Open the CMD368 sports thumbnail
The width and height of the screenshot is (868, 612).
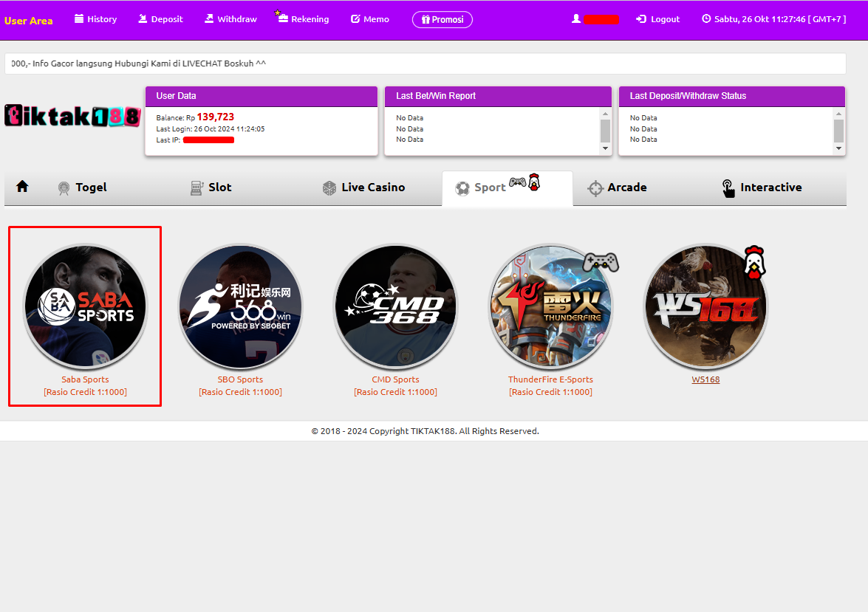(395, 306)
